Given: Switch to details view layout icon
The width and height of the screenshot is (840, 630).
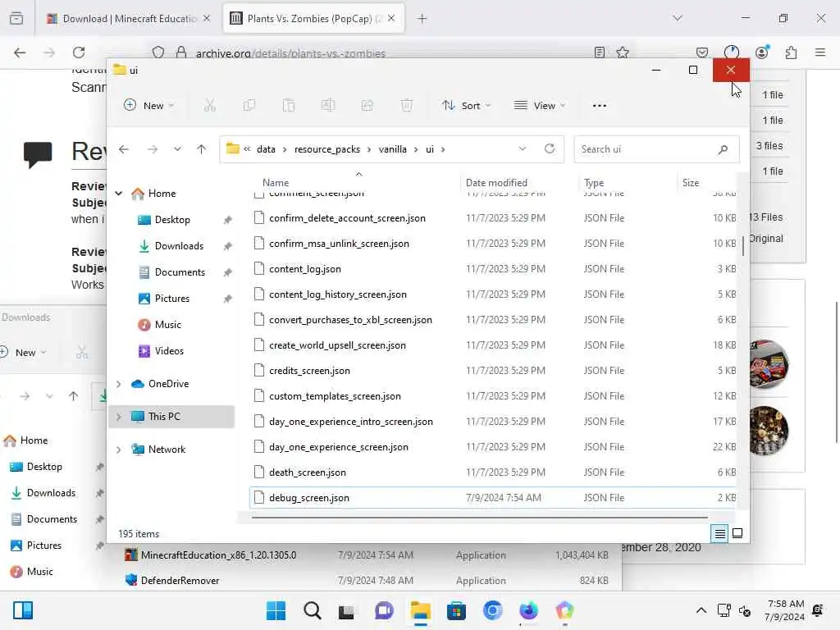Looking at the screenshot, I should pyautogui.click(x=719, y=533).
